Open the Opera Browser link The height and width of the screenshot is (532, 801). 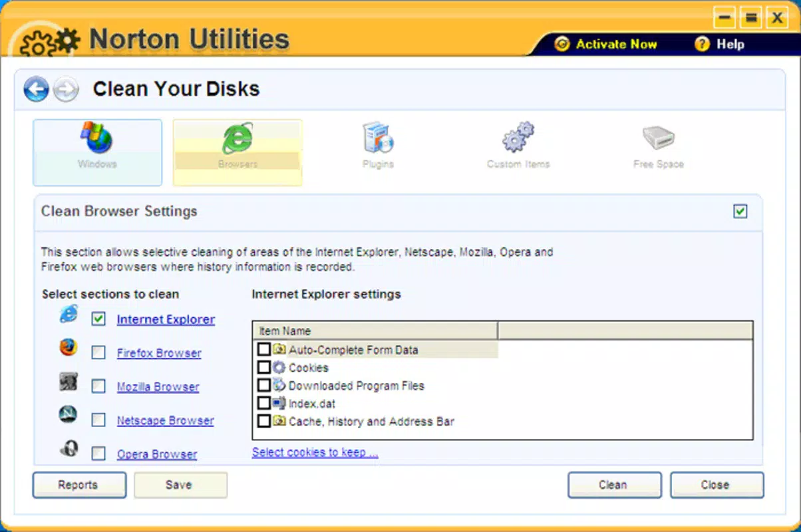(157, 454)
